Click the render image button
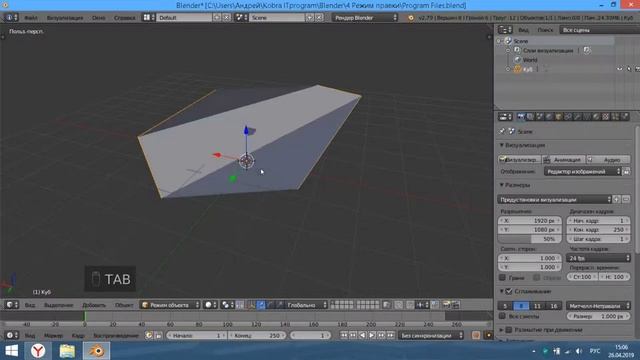Image resolution: width=640 pixels, height=360 pixels. (519, 160)
